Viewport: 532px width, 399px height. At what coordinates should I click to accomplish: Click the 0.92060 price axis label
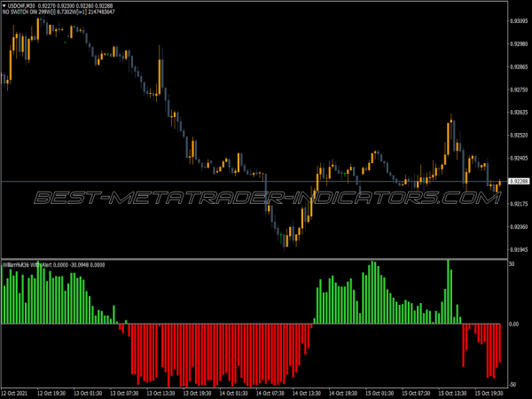[x=519, y=227]
